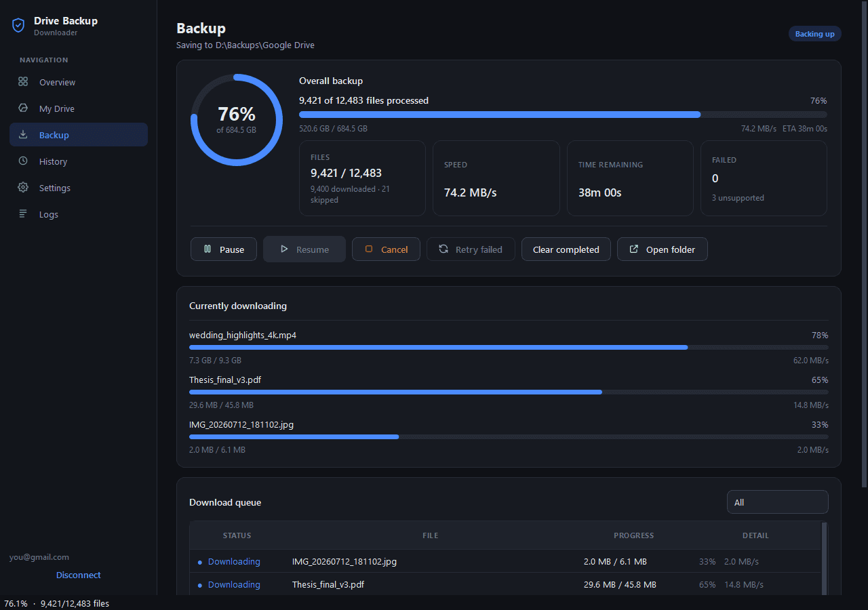
Task: Open the Overview page in navigation
Action: click(79, 82)
